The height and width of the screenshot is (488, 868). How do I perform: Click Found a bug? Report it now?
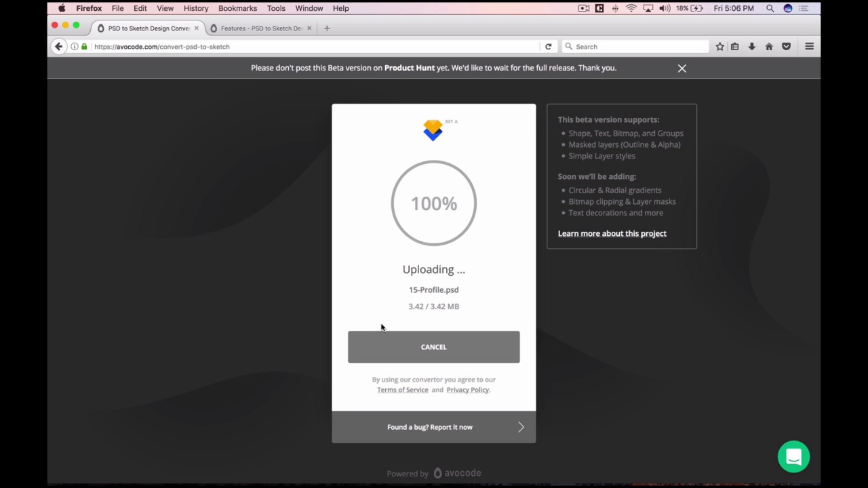pyautogui.click(x=430, y=427)
